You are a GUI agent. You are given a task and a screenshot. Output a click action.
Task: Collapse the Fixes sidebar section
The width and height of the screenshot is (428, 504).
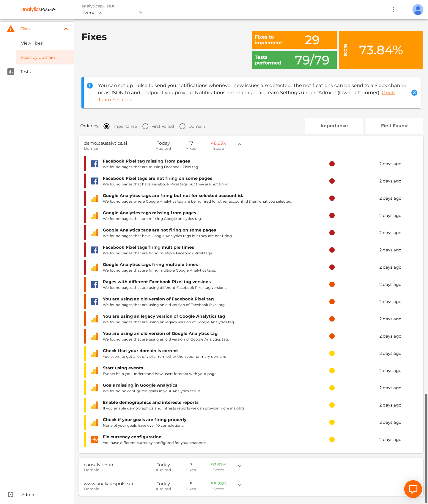point(66,29)
